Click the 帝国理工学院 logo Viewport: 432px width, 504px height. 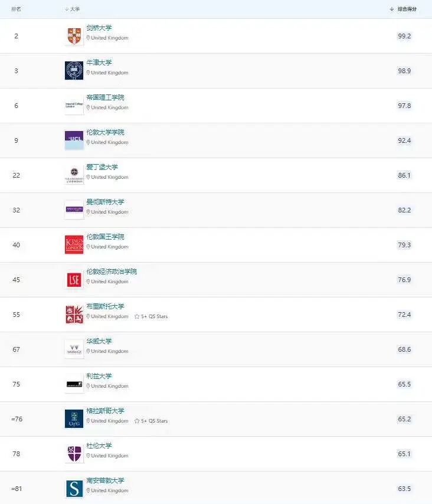point(73,105)
